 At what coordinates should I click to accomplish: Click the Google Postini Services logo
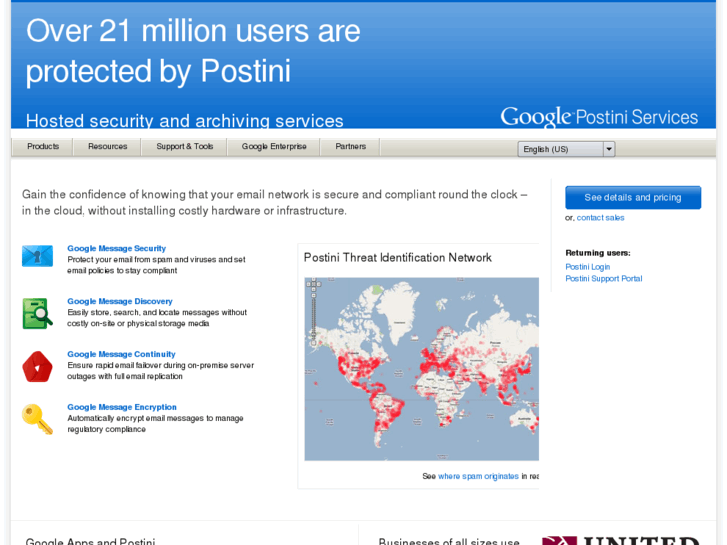point(599,116)
